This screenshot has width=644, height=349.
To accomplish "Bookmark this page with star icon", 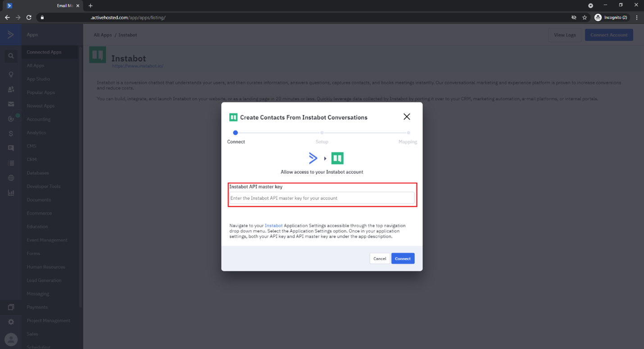I will point(585,18).
